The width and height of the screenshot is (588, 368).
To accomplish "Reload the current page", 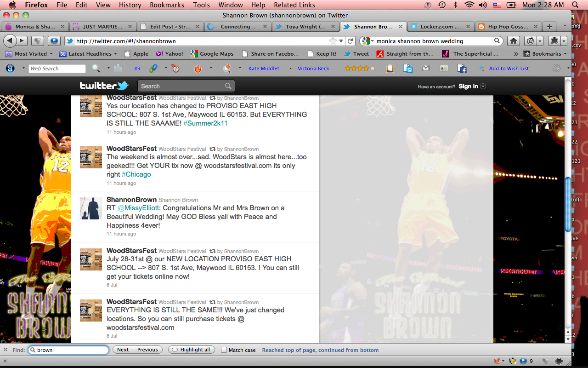I will [x=351, y=41].
